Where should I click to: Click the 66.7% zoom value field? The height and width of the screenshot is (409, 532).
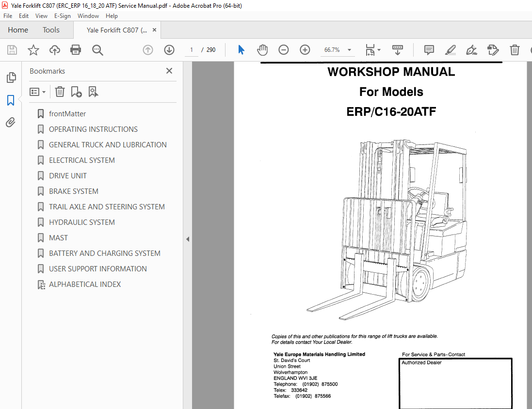[x=332, y=50]
